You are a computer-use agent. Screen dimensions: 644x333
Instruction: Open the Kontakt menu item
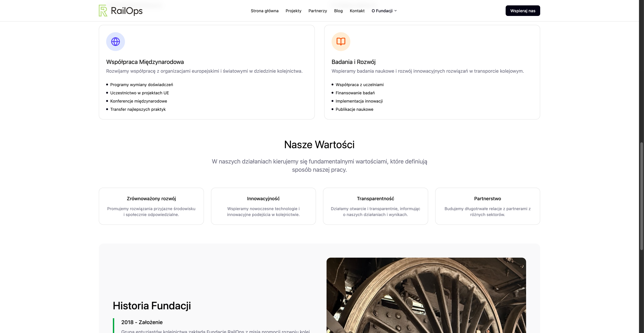(x=357, y=11)
